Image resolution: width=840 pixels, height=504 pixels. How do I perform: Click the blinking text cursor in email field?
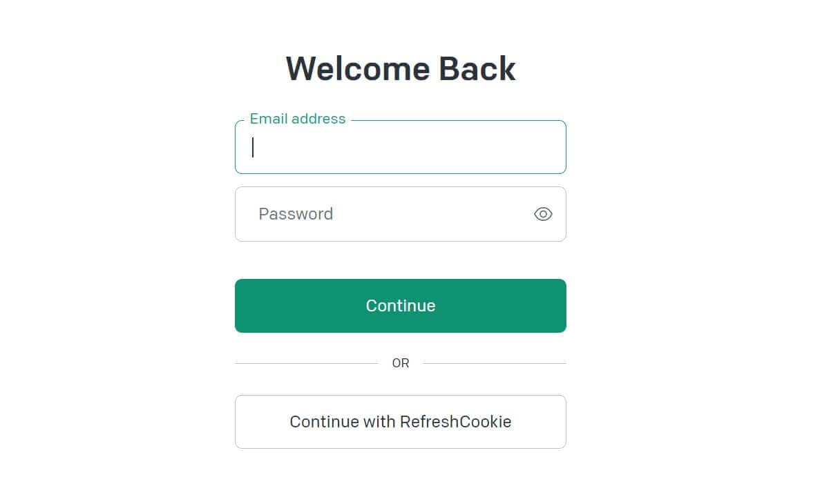pyautogui.click(x=253, y=148)
